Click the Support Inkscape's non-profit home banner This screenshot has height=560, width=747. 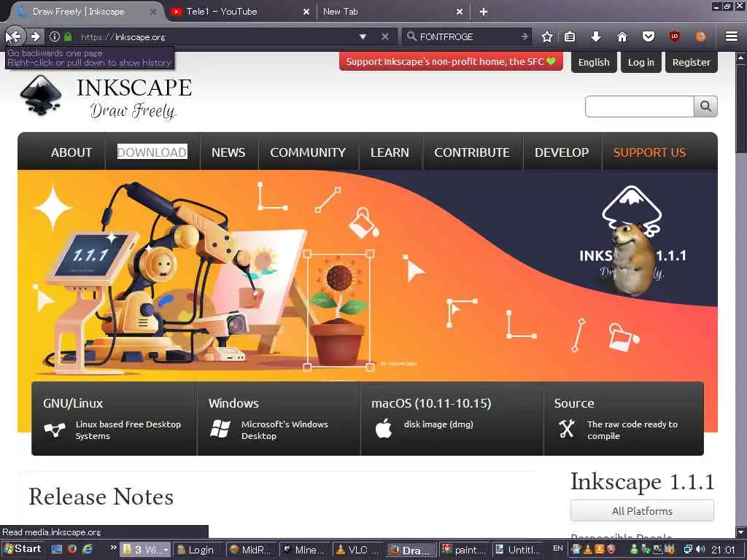click(x=451, y=61)
